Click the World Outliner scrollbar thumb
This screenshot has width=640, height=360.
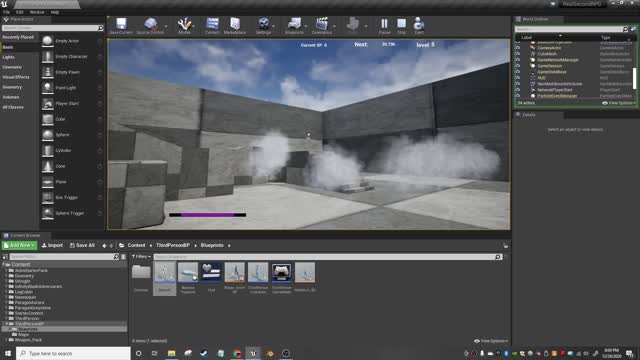pyautogui.click(x=634, y=78)
